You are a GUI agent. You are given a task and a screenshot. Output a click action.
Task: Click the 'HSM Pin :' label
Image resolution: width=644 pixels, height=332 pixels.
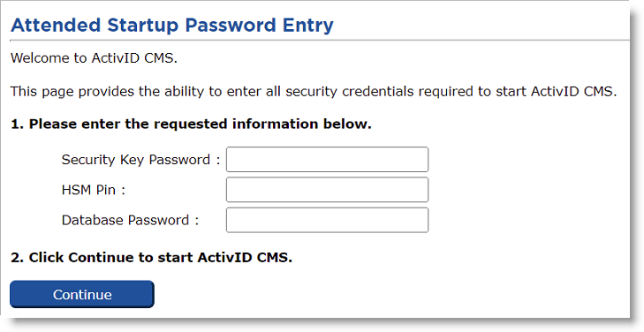coord(94,190)
